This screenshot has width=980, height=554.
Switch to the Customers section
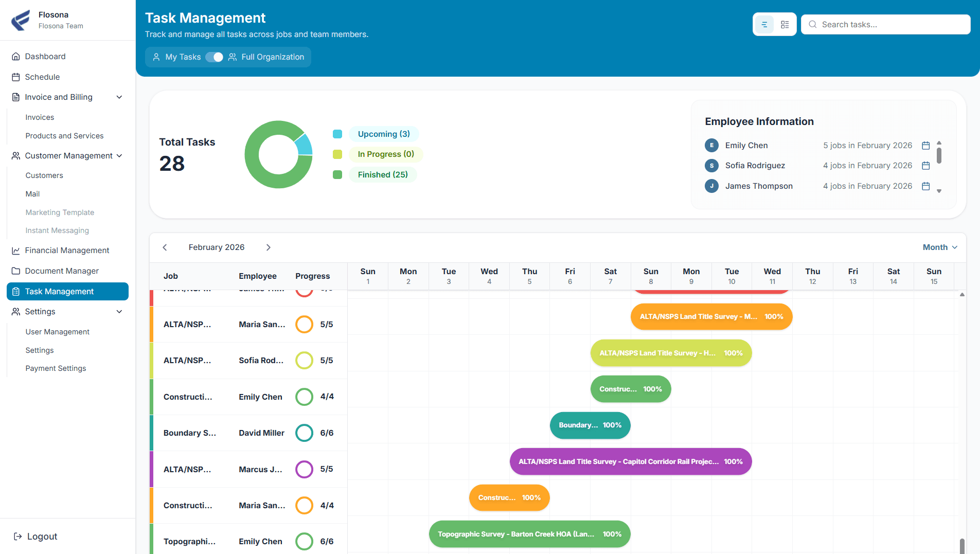44,175
